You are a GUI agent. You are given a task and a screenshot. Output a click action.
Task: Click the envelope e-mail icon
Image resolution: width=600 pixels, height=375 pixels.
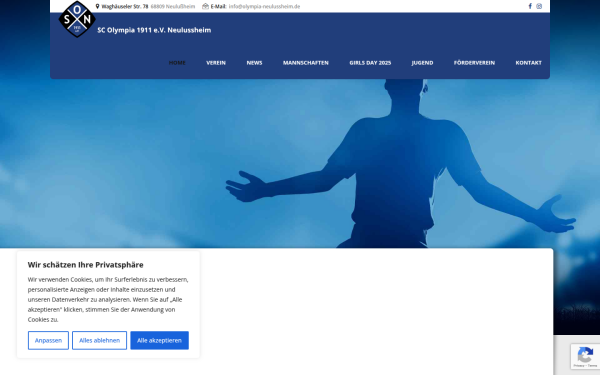[x=205, y=6]
